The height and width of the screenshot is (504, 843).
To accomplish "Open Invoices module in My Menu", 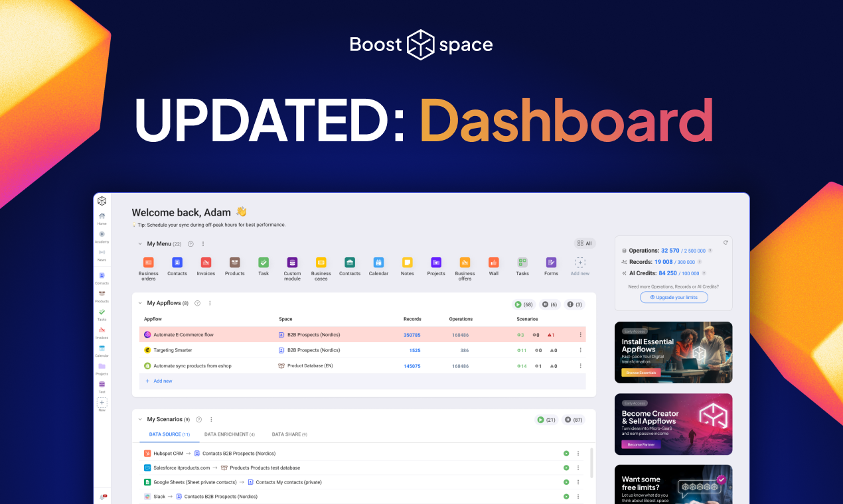I will [x=206, y=266].
